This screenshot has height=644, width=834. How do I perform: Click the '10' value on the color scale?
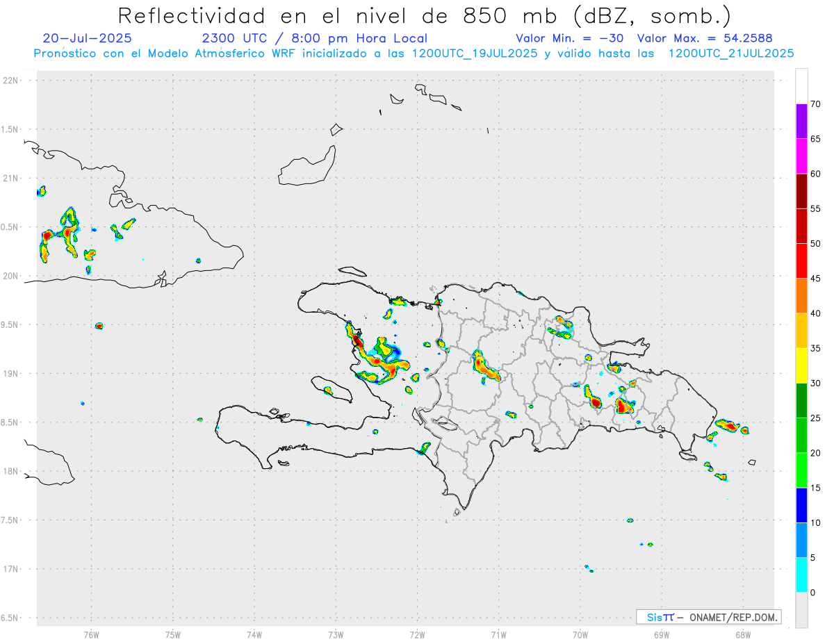click(815, 523)
